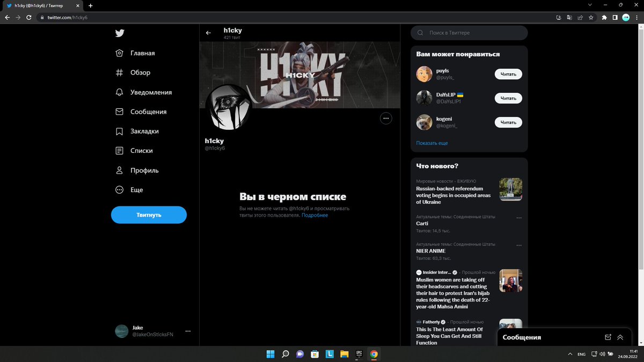Expand the Еще more menu
This screenshot has height=362, width=644.
coord(129,190)
